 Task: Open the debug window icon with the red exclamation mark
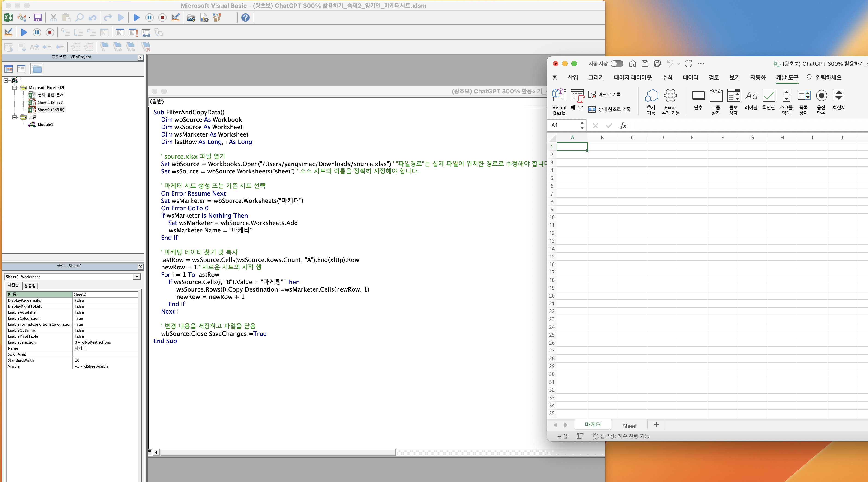133,32
